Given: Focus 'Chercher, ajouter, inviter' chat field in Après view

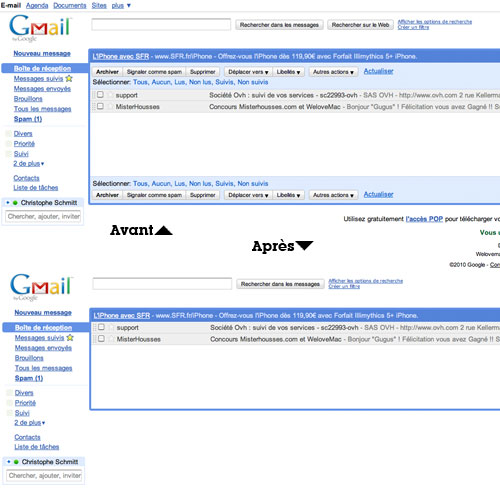Looking at the screenshot, I should coord(44,476).
